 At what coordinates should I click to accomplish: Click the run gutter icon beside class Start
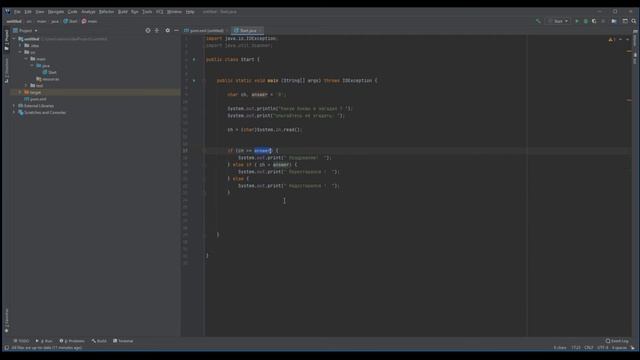(x=194, y=60)
